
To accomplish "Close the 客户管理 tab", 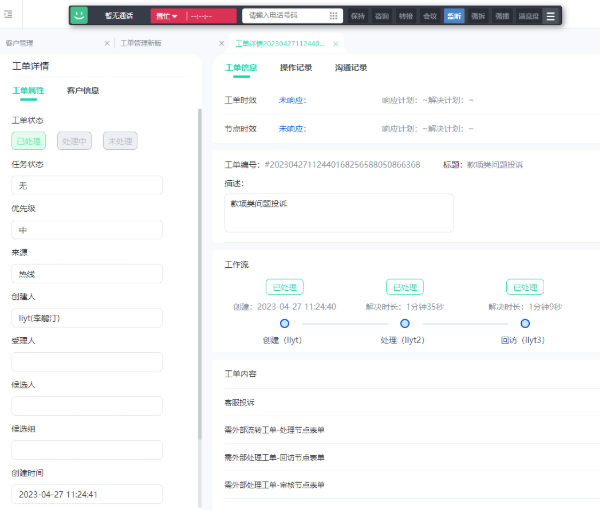I will (107, 44).
